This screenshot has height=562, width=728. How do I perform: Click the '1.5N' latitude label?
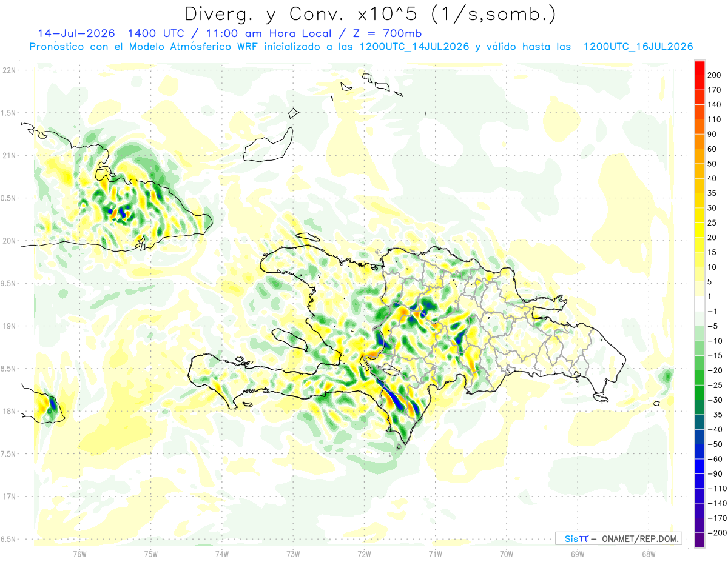click(8, 113)
